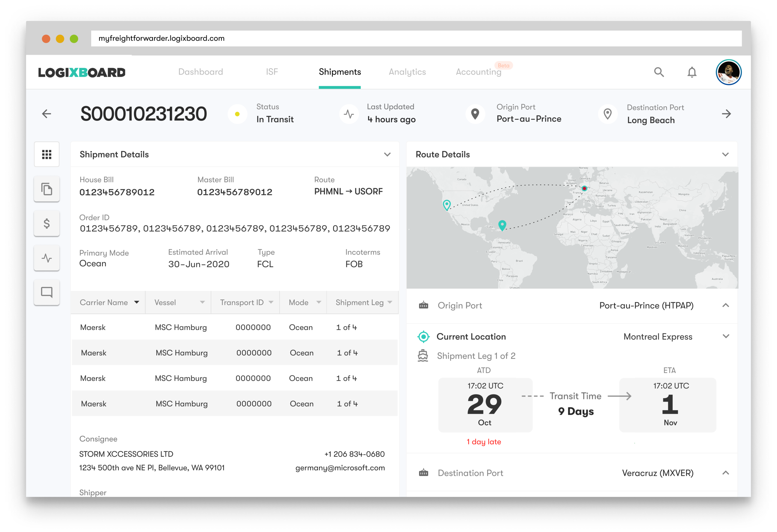Click the Destination Port building icon in Route Details
Screen dimensions: 777x532
(x=424, y=473)
